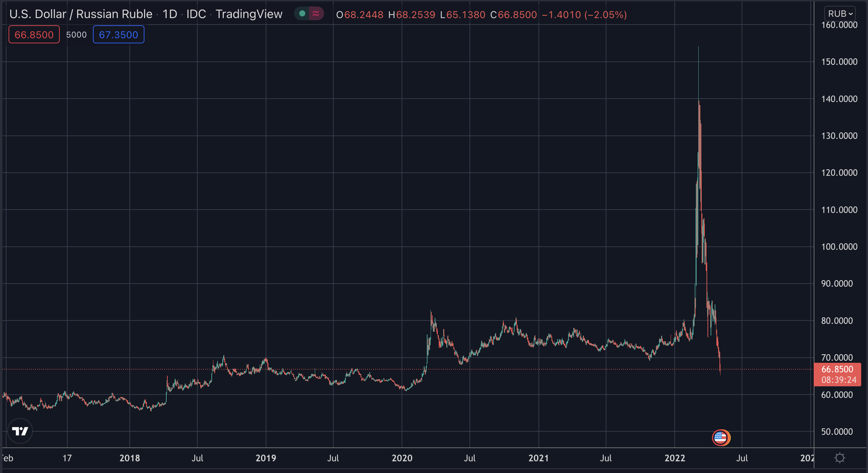Click the close value C66.8500

(514, 15)
